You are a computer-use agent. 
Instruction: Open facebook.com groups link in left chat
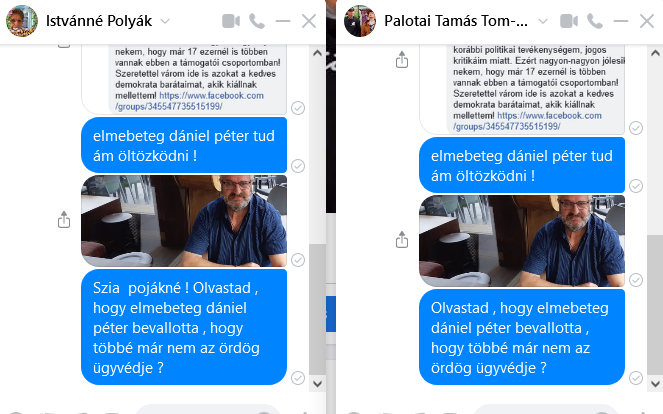(190, 101)
